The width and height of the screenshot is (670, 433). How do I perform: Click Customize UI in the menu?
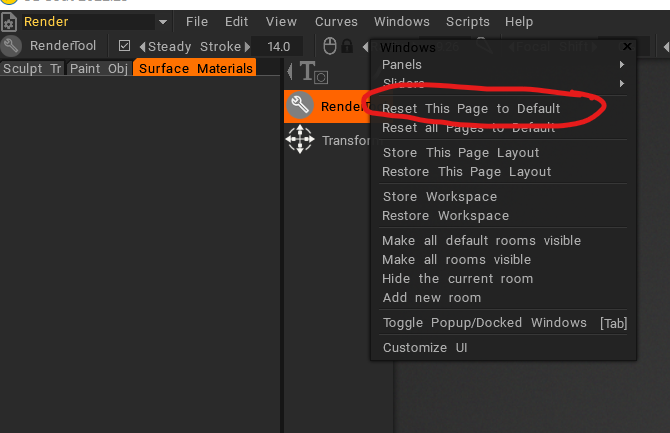coord(425,348)
